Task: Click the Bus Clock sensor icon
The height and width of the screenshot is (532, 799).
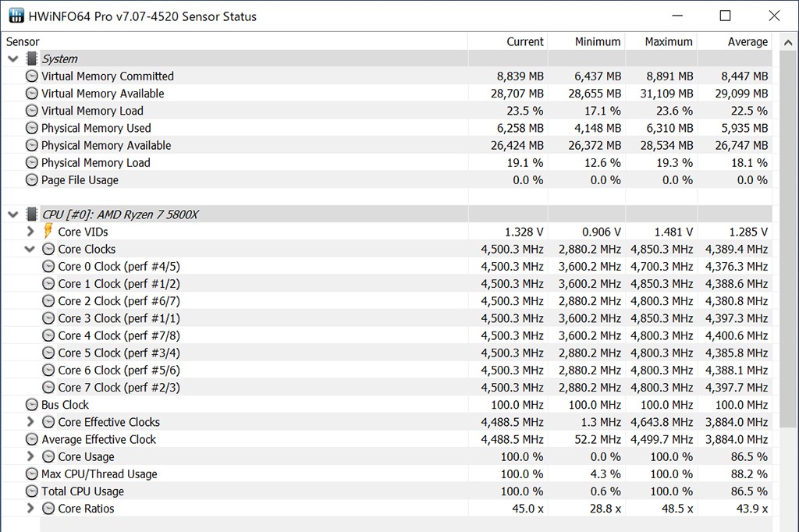Action: (x=32, y=405)
